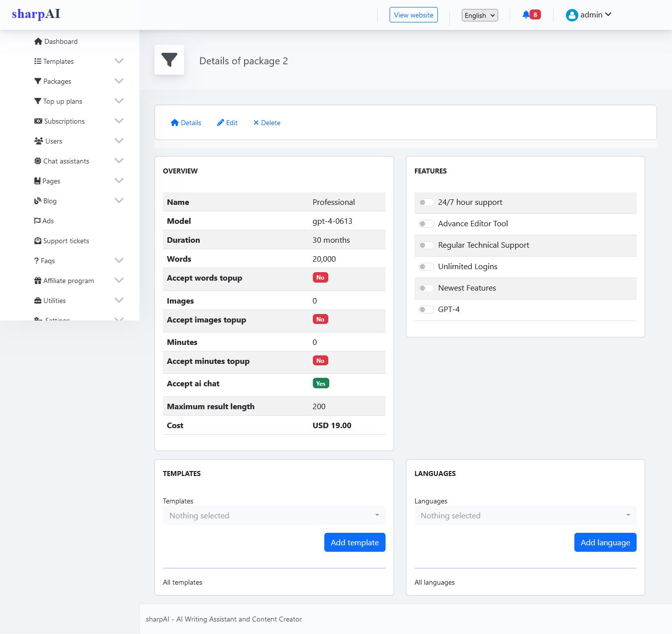Click the Templates list icon in sidebar
Image resolution: width=672 pixels, height=634 pixels.
tap(37, 61)
